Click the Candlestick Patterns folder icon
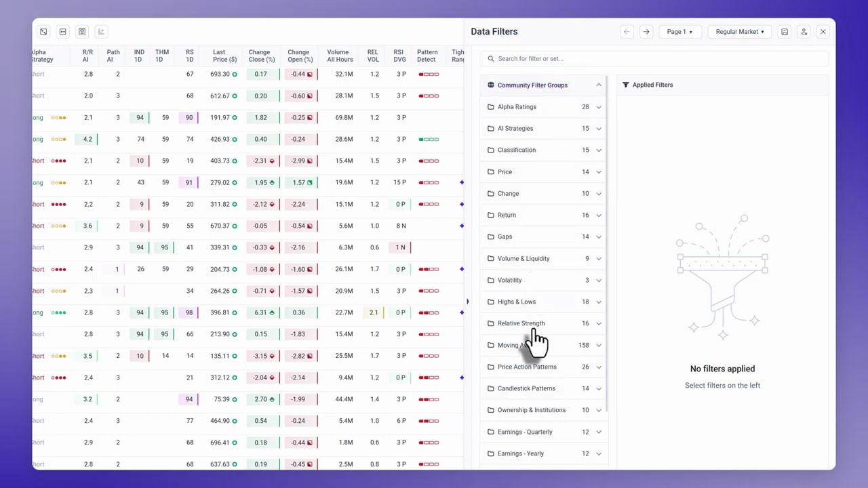This screenshot has height=488, width=868. point(491,388)
